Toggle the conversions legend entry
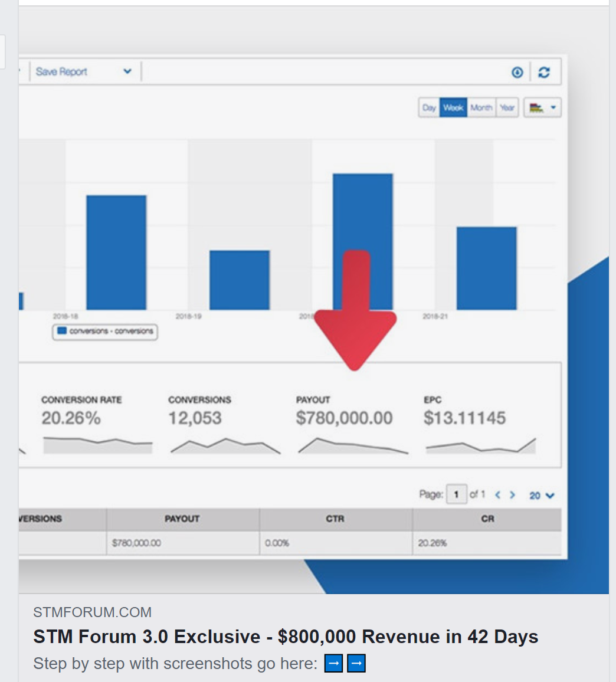Image resolution: width=616 pixels, height=682 pixels. tap(105, 332)
